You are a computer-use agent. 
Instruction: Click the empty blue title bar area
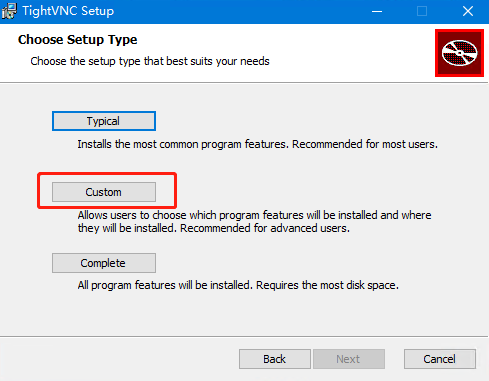click(x=240, y=11)
